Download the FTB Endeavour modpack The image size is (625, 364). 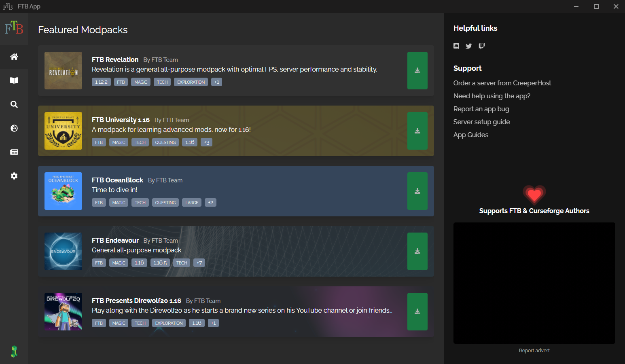click(x=417, y=251)
